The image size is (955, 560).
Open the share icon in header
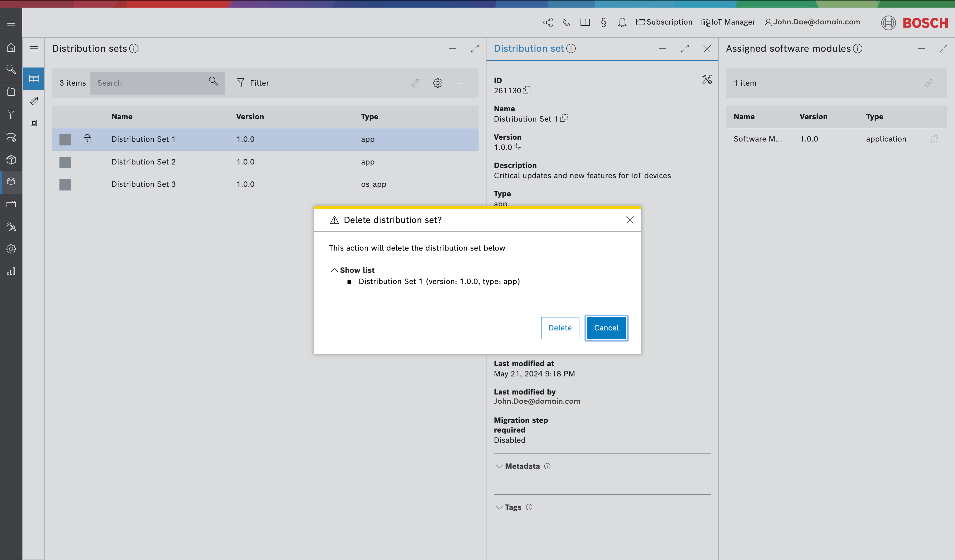click(x=548, y=22)
